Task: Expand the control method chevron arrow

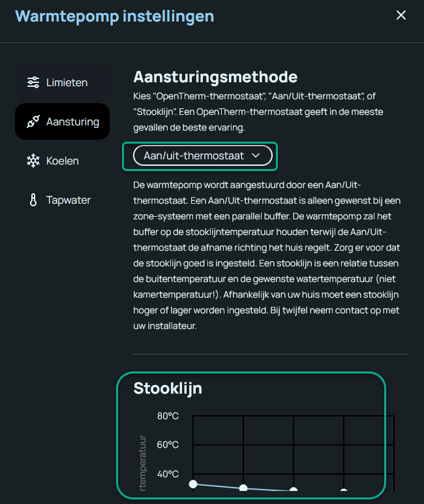Action: pos(256,155)
